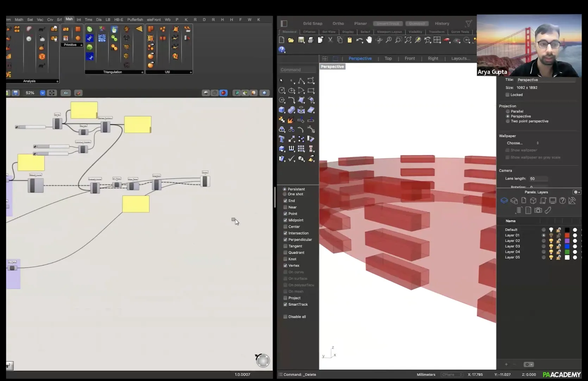Click the Zoom Extents toolbar icon
588x381 pixels.
pyautogui.click(x=408, y=40)
